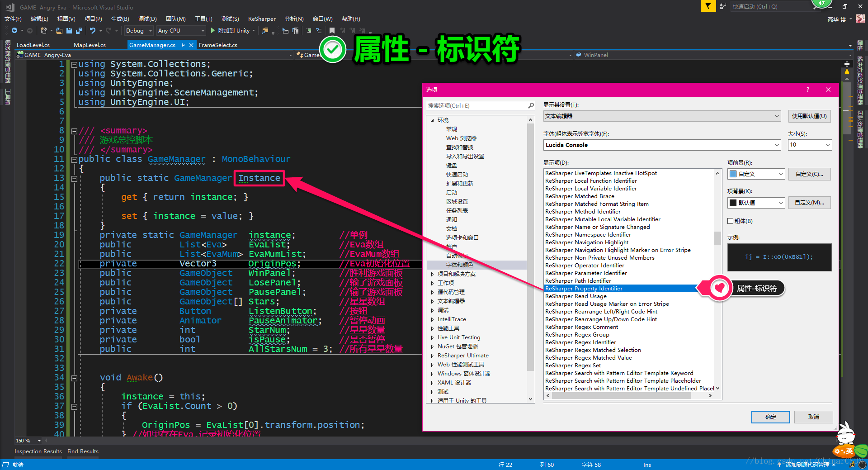Screen dimensions: 868x470
Task: Click the 自定义(C)... foreground button
Action: [x=809, y=174]
